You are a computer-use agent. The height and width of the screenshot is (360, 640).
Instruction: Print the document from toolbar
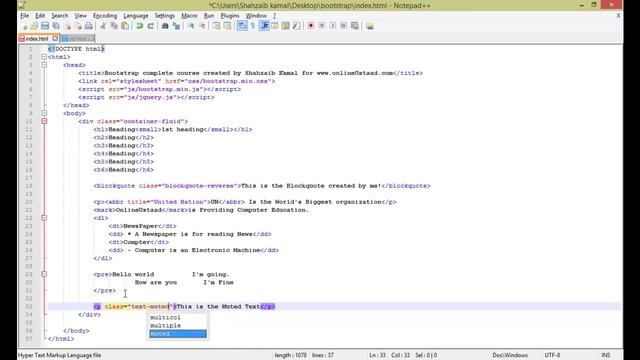tap(88, 26)
